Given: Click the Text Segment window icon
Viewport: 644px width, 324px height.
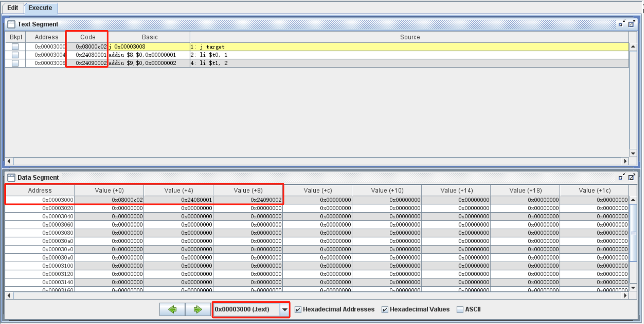Looking at the screenshot, I should click(11, 24).
